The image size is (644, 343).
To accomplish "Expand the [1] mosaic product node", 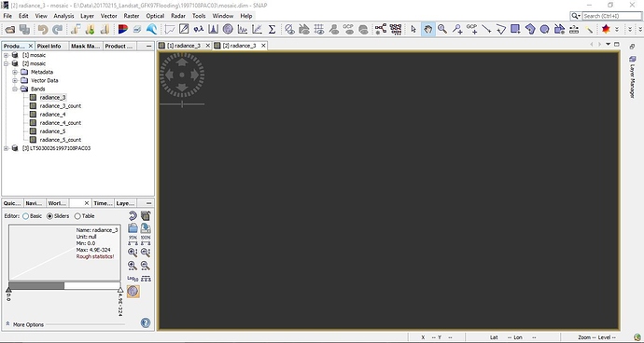I will [7, 55].
